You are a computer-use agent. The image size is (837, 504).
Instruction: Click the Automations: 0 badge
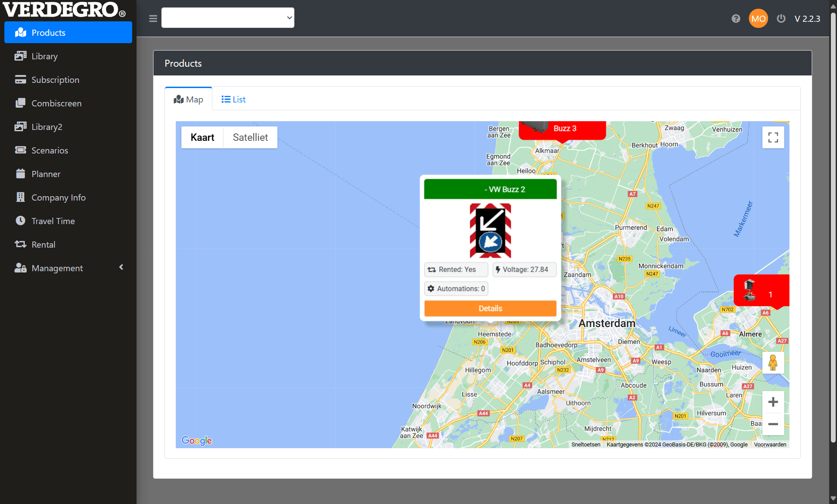pos(456,289)
